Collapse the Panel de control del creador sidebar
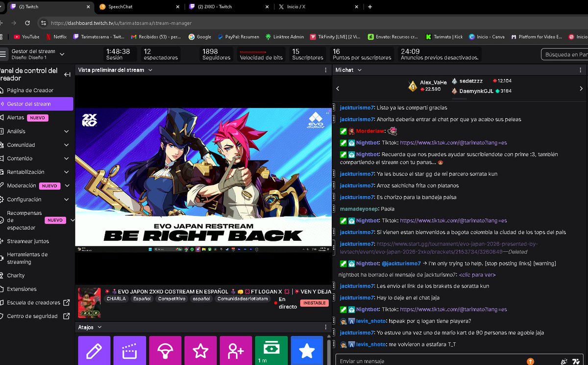The image size is (588, 365). [67, 75]
